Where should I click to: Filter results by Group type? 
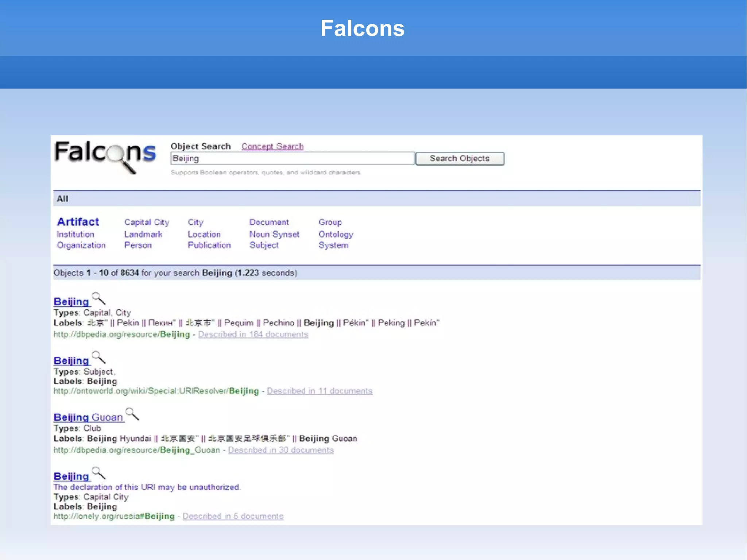[330, 222]
